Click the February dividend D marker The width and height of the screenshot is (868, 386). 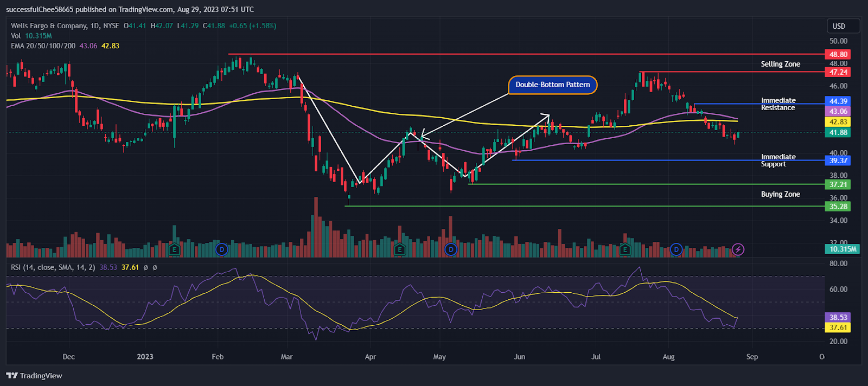(221, 249)
